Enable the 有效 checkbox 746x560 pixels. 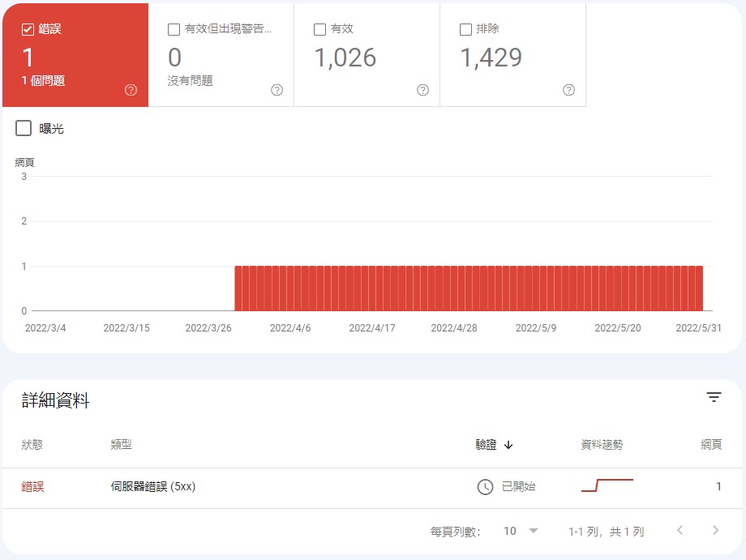coord(319,29)
